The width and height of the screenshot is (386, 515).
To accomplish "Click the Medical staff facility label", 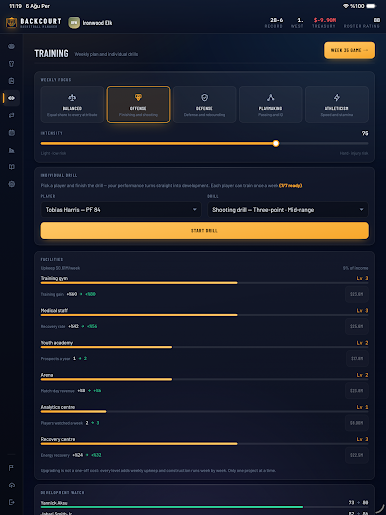I will point(54,310).
